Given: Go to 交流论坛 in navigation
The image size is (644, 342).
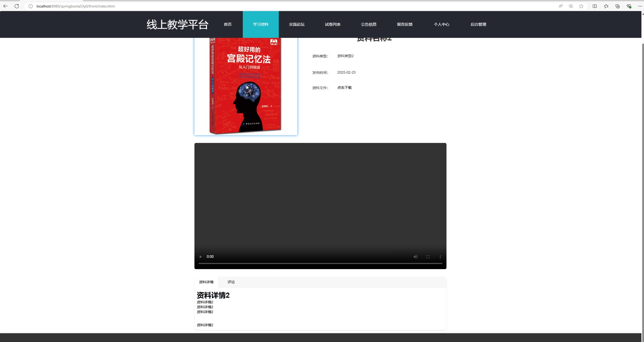Looking at the screenshot, I should (x=297, y=24).
